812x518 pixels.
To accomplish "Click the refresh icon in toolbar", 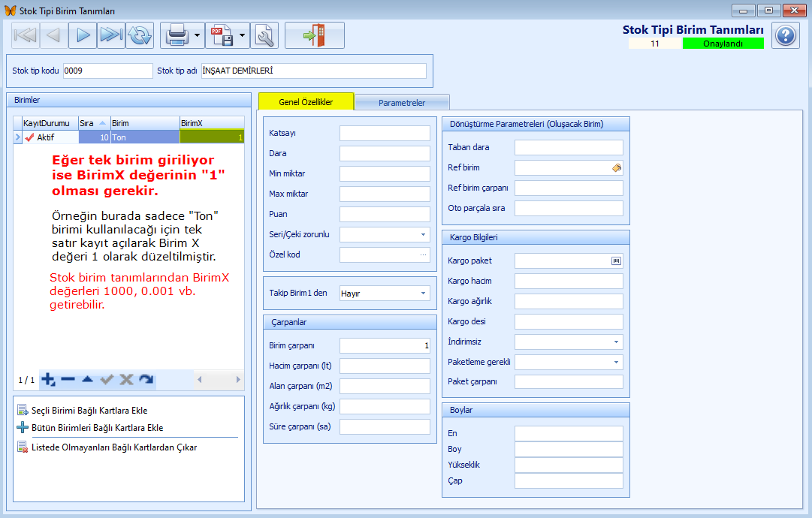I will tap(140, 35).
